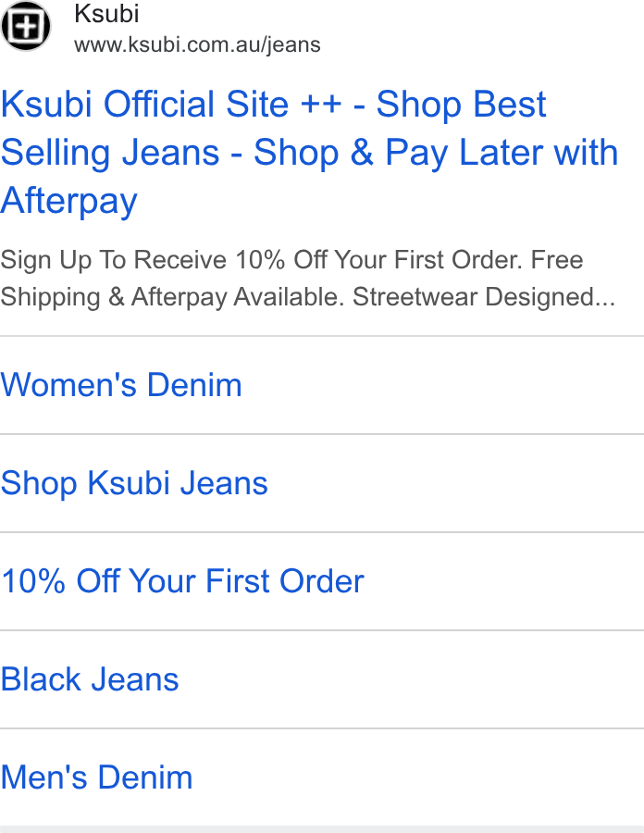Click the Afterpay word ending the headline

69,202
